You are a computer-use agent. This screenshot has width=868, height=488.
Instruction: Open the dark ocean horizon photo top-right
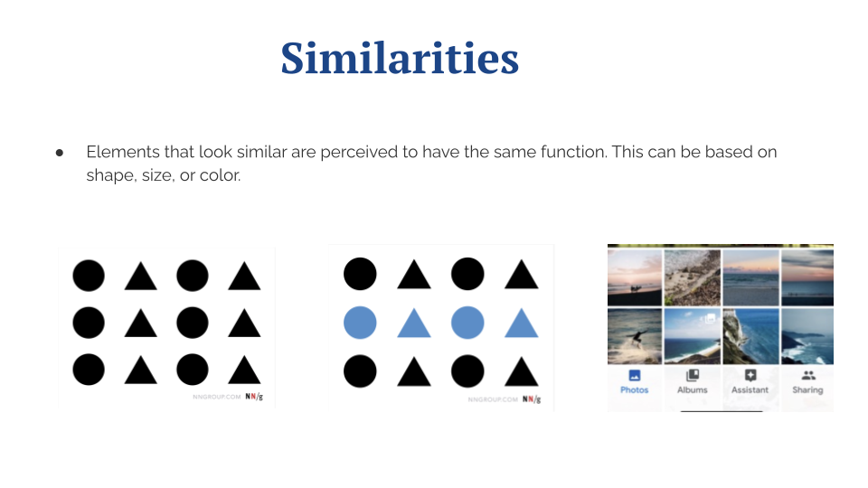click(x=807, y=277)
